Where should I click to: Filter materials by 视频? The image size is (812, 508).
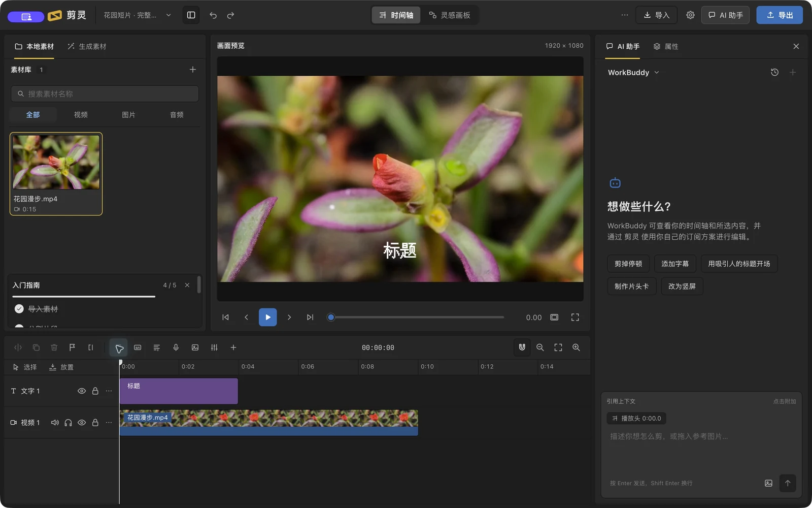pos(81,115)
